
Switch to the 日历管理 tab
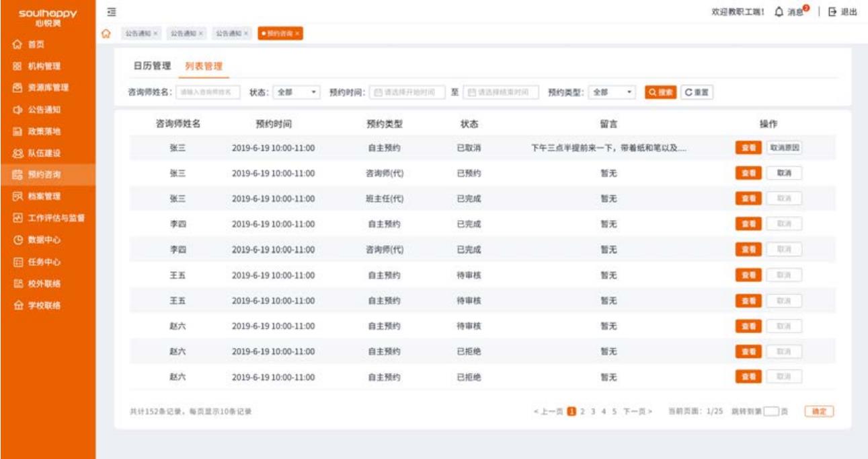152,66
